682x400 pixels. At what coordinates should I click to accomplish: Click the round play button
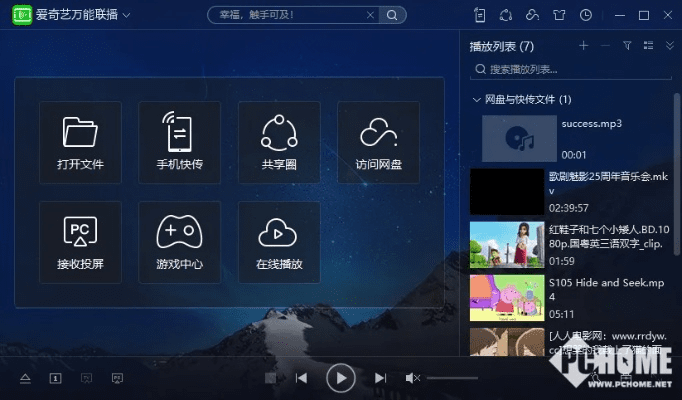pos(341,378)
